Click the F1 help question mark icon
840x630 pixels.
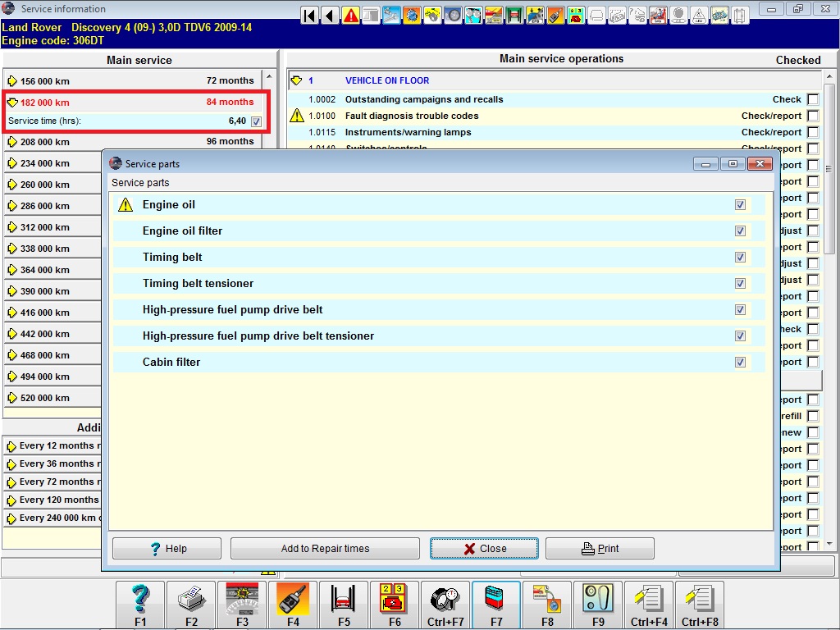[140, 605]
